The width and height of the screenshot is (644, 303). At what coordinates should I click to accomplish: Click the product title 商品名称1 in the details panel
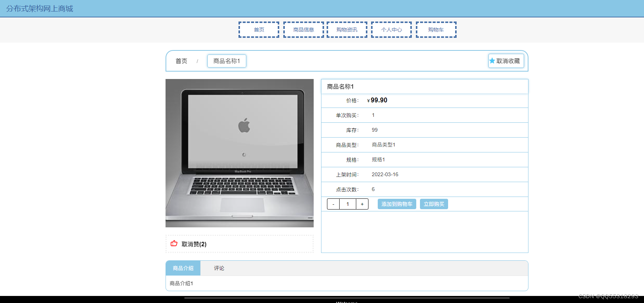click(340, 86)
